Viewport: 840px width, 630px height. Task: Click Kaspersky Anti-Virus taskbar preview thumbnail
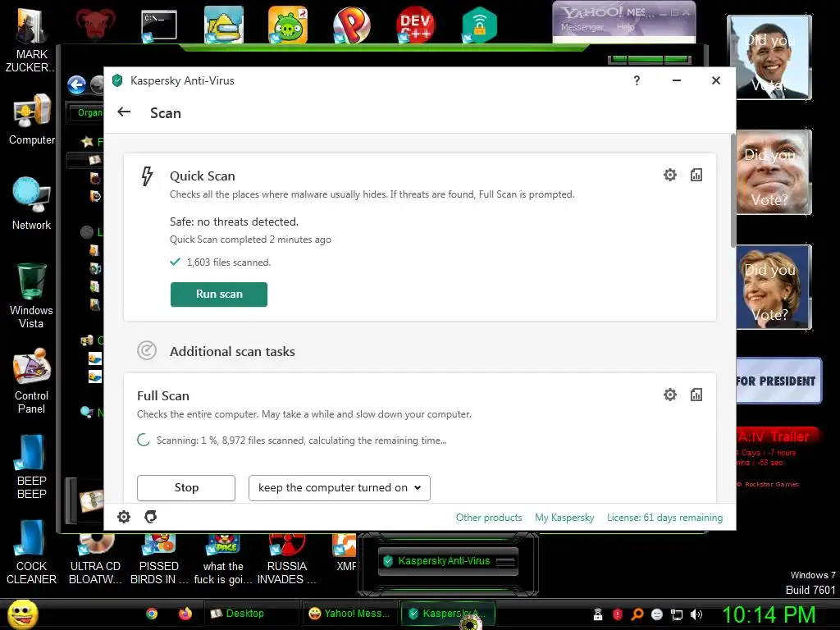click(x=448, y=561)
